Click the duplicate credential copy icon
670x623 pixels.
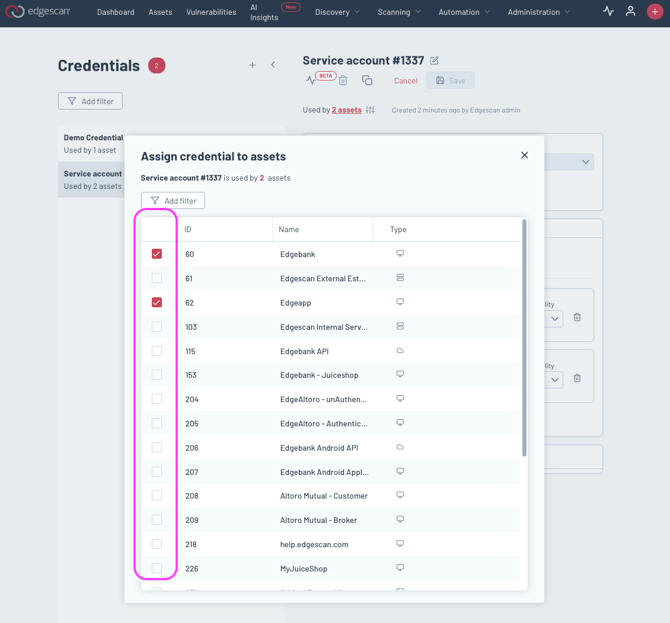367,80
